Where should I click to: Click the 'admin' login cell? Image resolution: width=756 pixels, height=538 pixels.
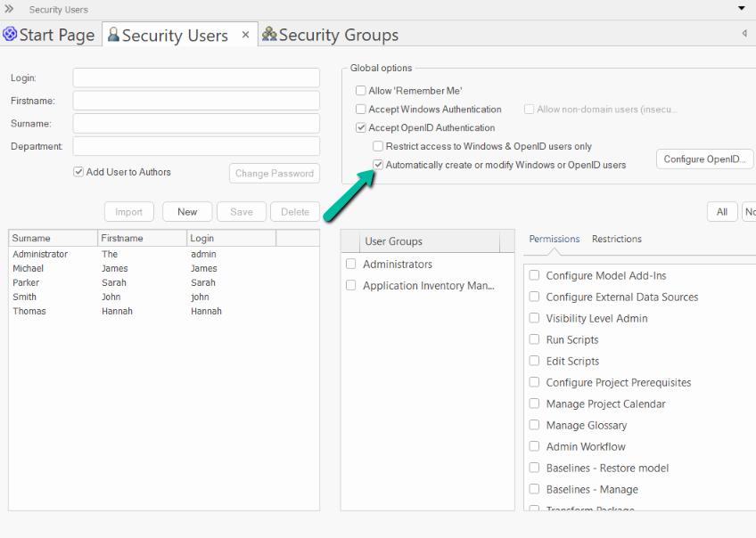(x=203, y=254)
